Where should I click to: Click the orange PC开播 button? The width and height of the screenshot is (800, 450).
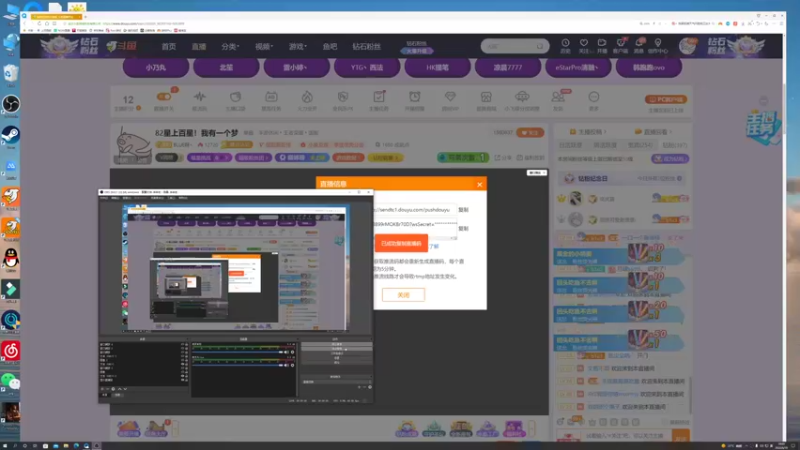coord(666,99)
